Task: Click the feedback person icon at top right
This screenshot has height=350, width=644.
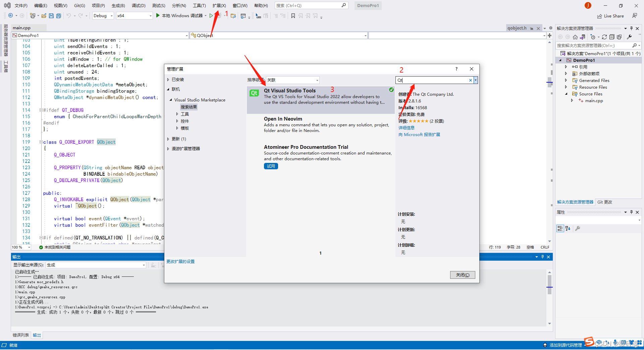Action: pyautogui.click(x=635, y=15)
